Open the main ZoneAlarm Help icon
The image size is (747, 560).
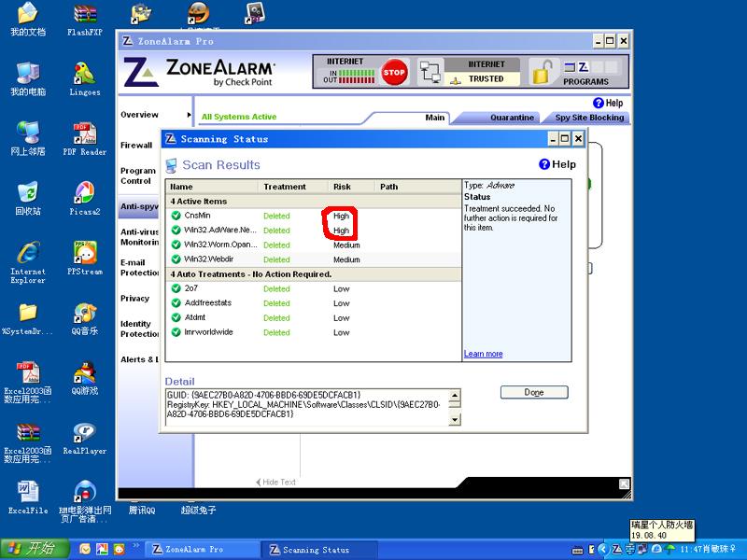point(599,103)
